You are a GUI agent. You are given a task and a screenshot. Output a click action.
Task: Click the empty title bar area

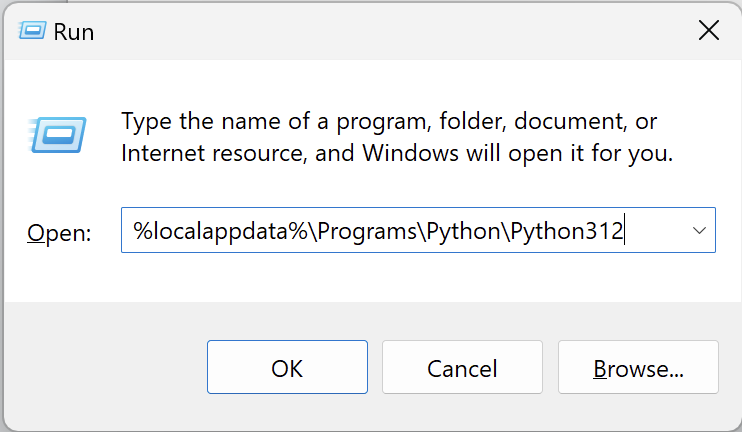(x=380, y=31)
